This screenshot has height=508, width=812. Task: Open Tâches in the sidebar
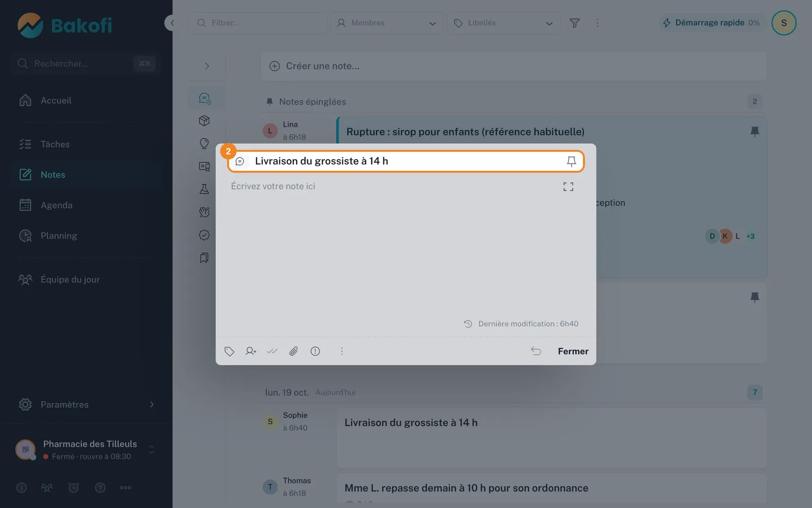(x=86, y=144)
